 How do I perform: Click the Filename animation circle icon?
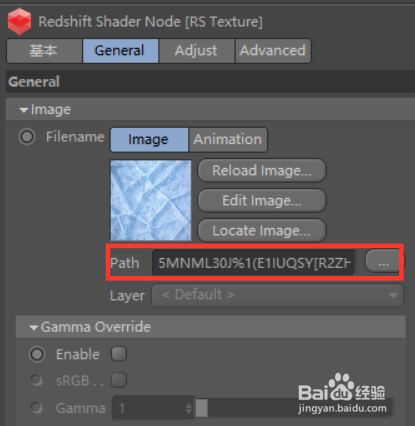pyautogui.click(x=27, y=137)
